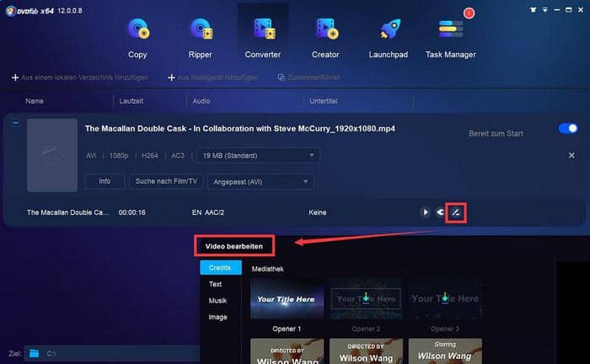Click the icon next to play button
Viewport: 590px width, 364px height.
[440, 212]
